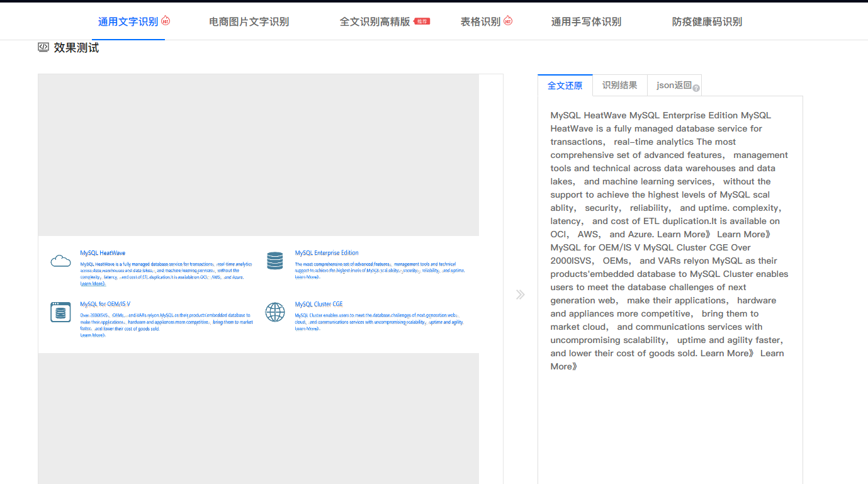
Task: Click result text 'OCI, AWS, and Azure'
Action: pyautogui.click(x=601, y=234)
